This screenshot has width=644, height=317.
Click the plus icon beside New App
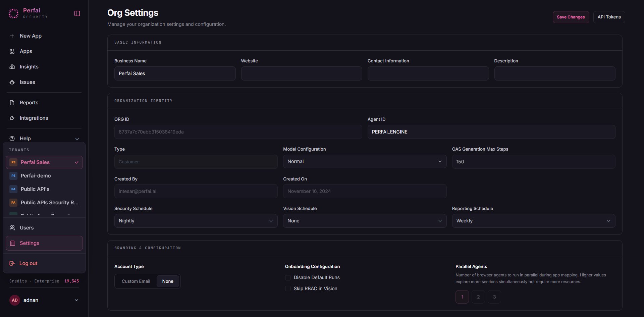[12, 36]
